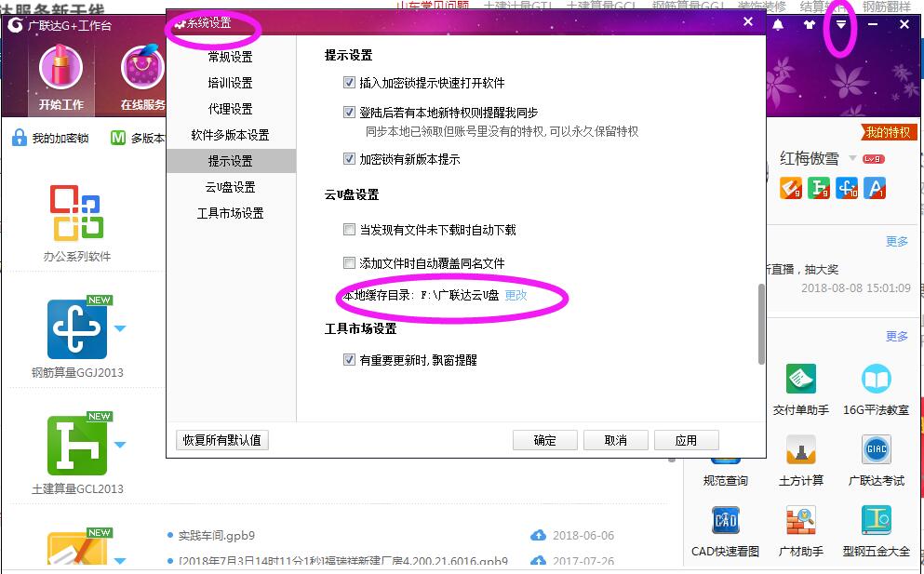Open the 交付单助手 tool
This screenshot has width=924, height=574.
(x=800, y=379)
